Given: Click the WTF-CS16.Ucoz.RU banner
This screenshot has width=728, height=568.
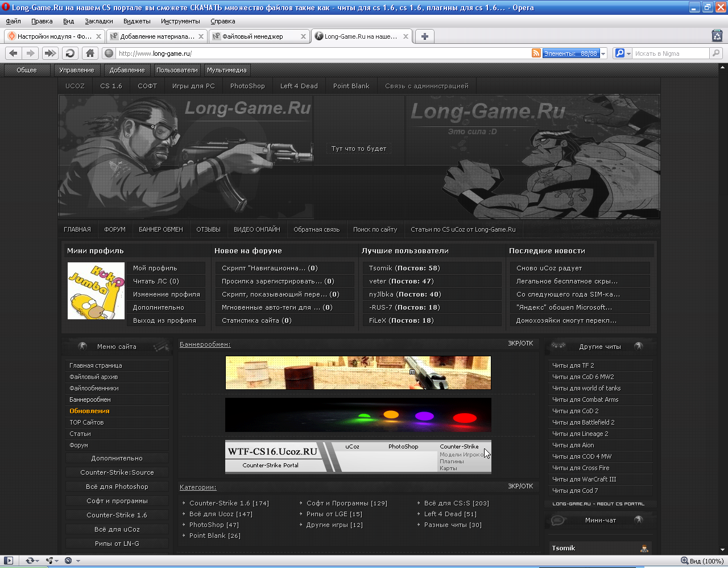Looking at the screenshot, I should coord(358,456).
